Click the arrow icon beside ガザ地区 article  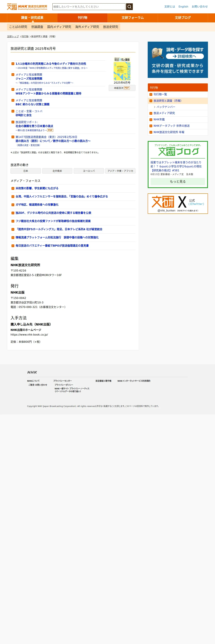[13, 205]
